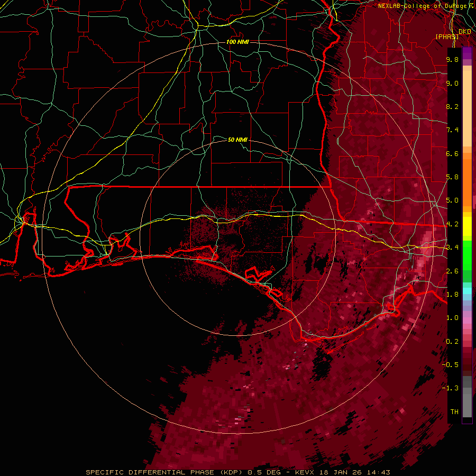Viewport: 476px width, 476px height.
Task: Click the TH label on the color scale
Action: tap(454, 412)
